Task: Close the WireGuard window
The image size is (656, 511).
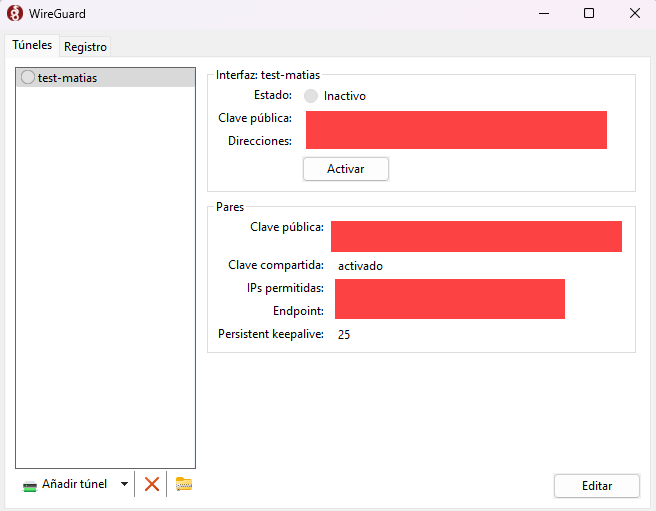Action: pos(634,13)
